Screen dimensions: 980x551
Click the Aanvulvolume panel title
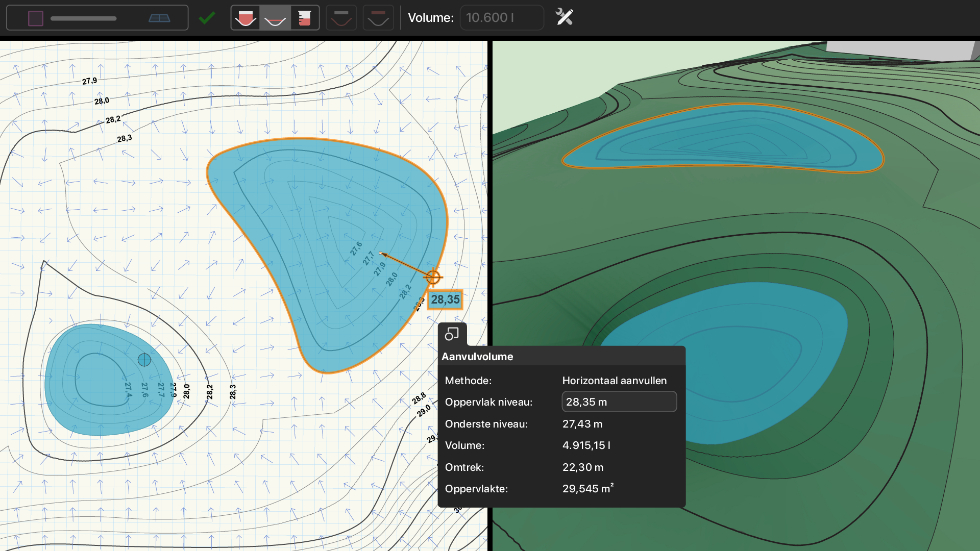tap(477, 357)
